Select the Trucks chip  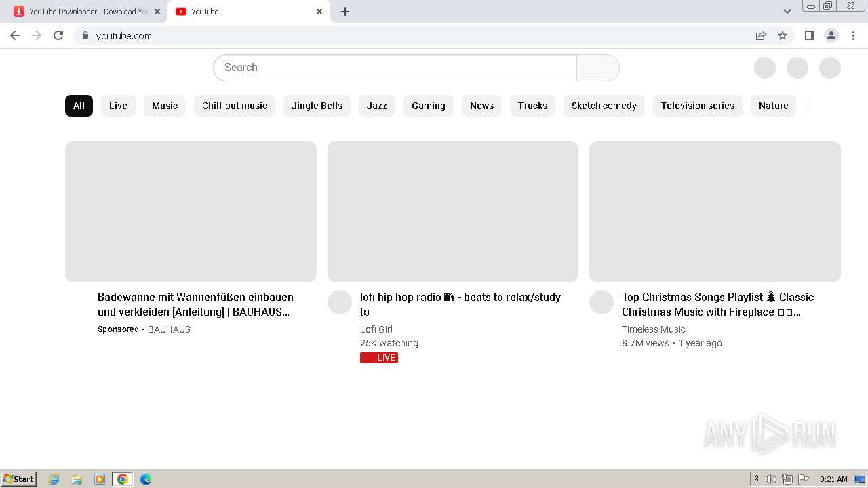point(532,106)
